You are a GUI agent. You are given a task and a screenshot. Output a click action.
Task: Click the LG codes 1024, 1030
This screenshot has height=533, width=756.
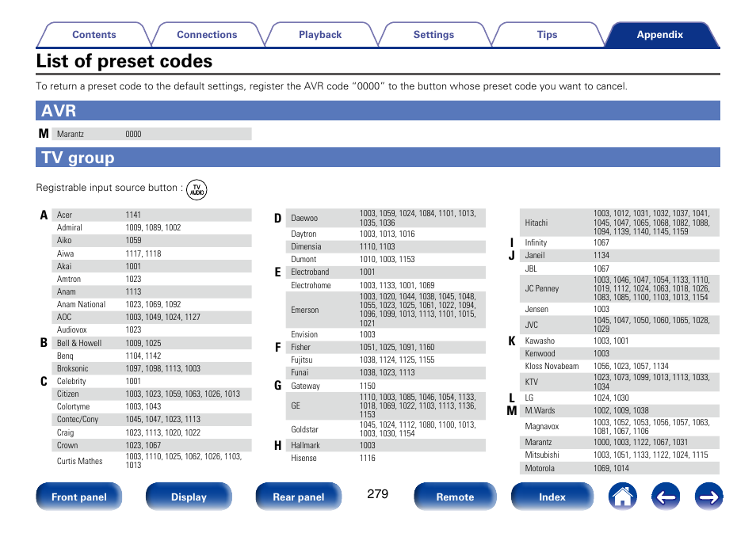point(611,398)
